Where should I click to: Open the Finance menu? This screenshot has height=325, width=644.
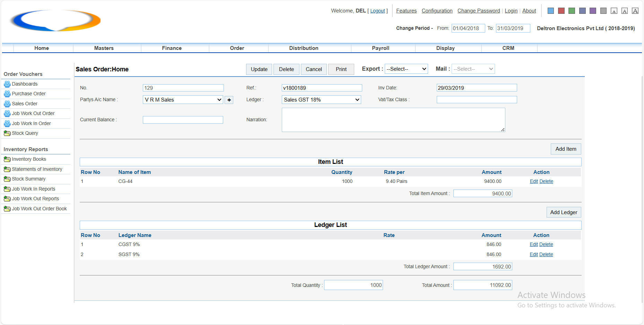(x=172, y=48)
